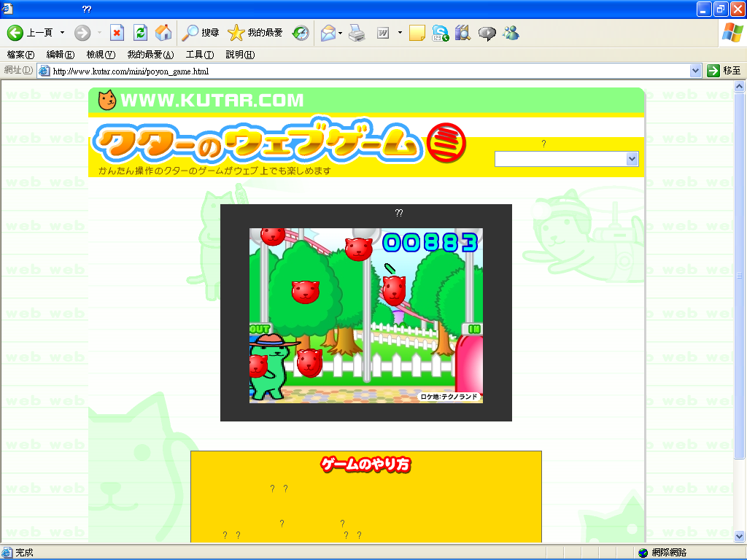Click the green Kutar cat with hat
Viewport: 747px width, 560px height.
coord(271,366)
